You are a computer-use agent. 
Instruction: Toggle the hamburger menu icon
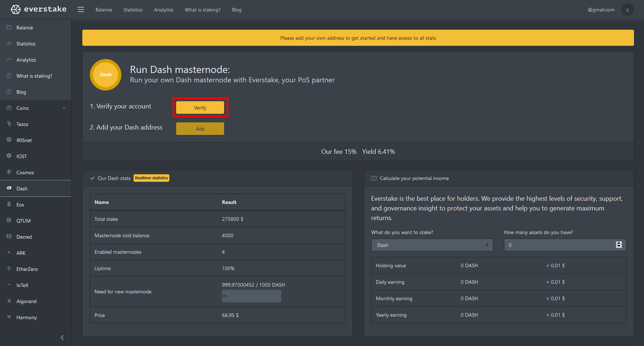tap(81, 10)
